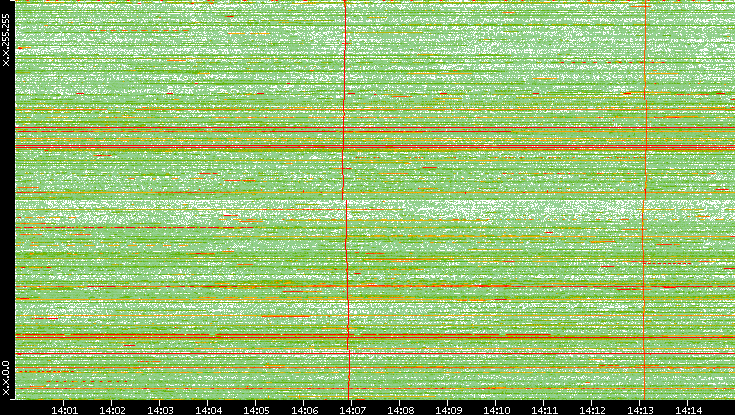Viewport: 735px width, 415px height.
Task: Select the 14:08 time axis label
Action: [x=400, y=410]
